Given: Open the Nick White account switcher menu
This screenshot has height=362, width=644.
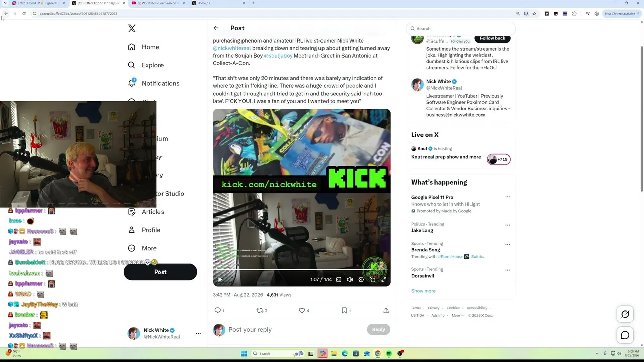Looking at the screenshot, I should point(198,333).
